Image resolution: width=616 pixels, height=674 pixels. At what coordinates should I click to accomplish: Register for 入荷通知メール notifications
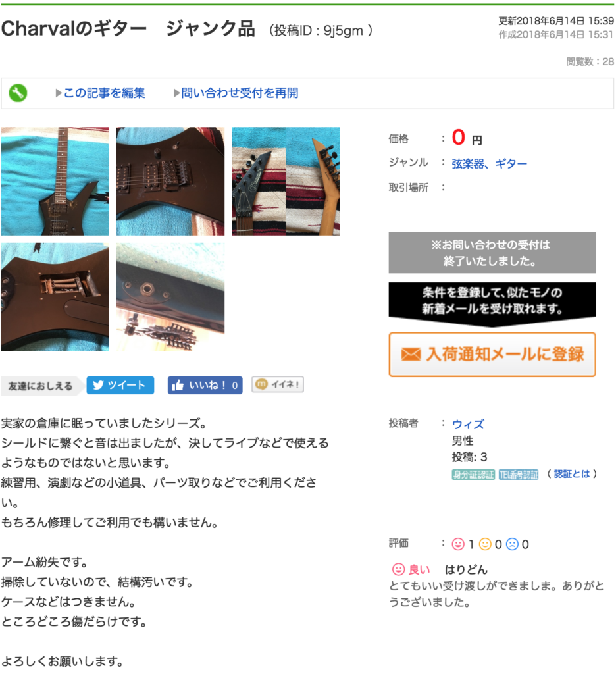coord(492,355)
